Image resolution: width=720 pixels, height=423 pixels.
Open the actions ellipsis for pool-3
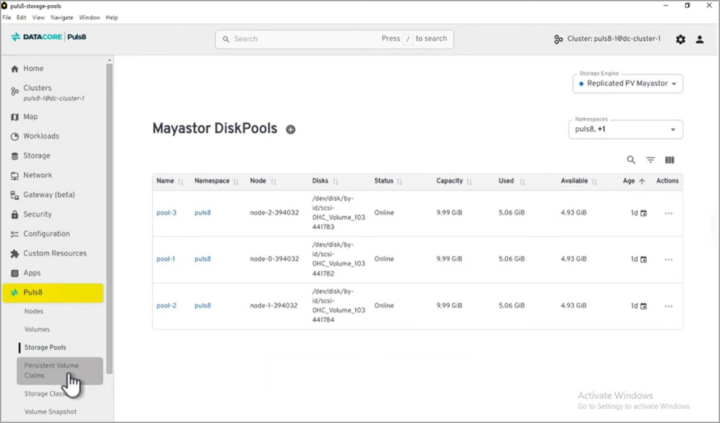(668, 213)
